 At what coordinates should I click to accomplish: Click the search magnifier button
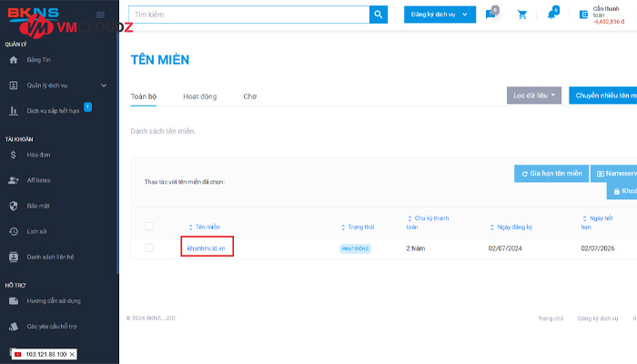pyautogui.click(x=379, y=15)
